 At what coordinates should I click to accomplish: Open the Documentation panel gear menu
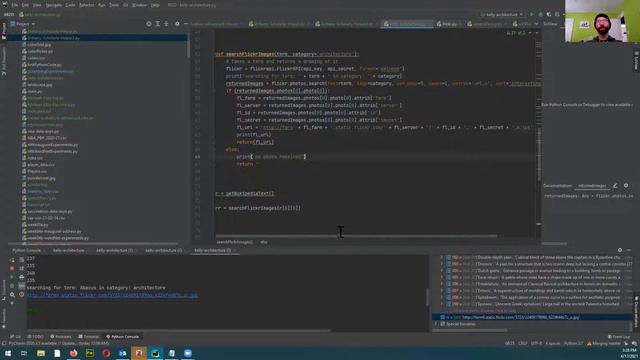point(626,186)
